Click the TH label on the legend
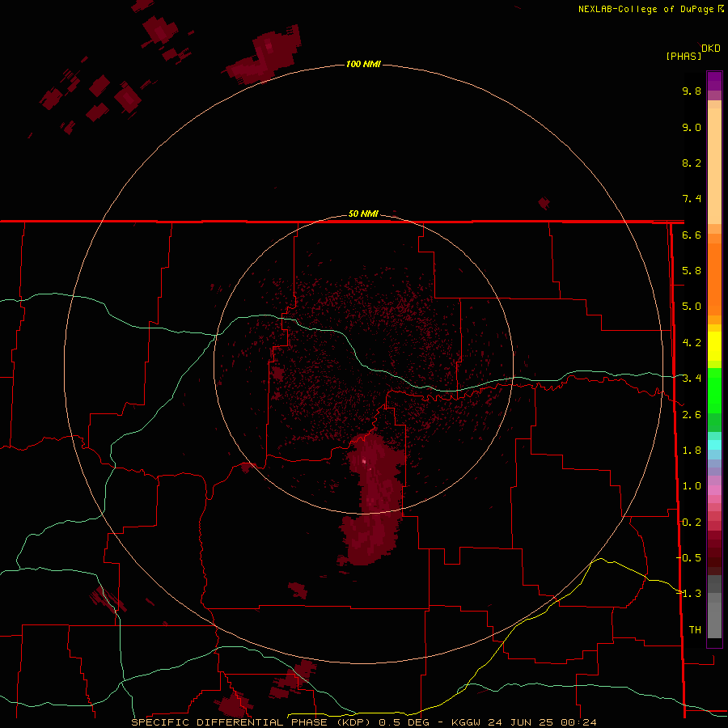The width and height of the screenshot is (728, 728). pyautogui.click(x=695, y=630)
